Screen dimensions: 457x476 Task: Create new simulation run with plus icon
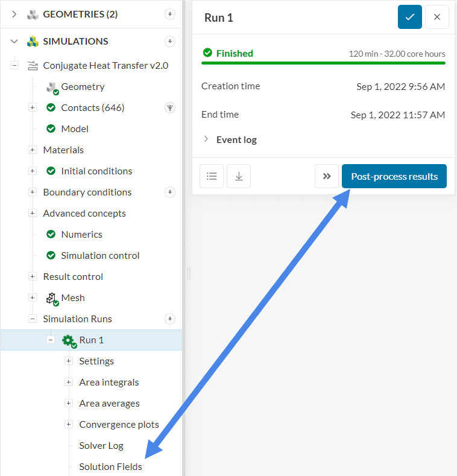[x=170, y=319]
